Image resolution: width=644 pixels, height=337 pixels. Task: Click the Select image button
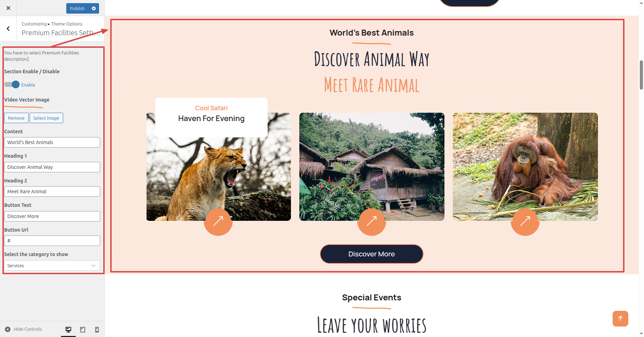46,118
